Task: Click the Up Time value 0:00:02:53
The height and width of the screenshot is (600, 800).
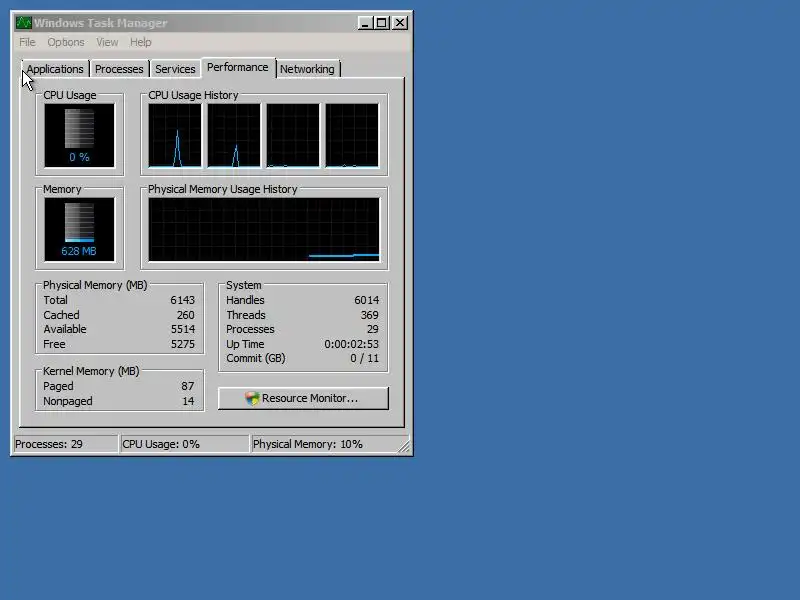Action: 352,344
